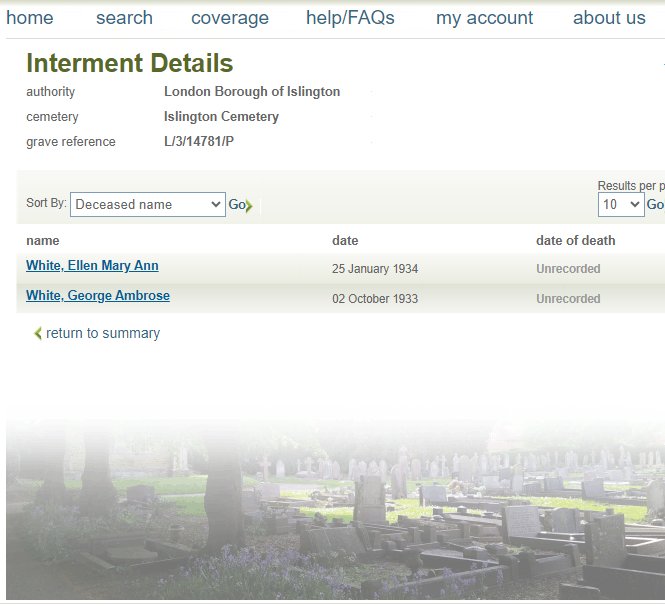Click the name column header
665x606 pixels.
[43, 240]
